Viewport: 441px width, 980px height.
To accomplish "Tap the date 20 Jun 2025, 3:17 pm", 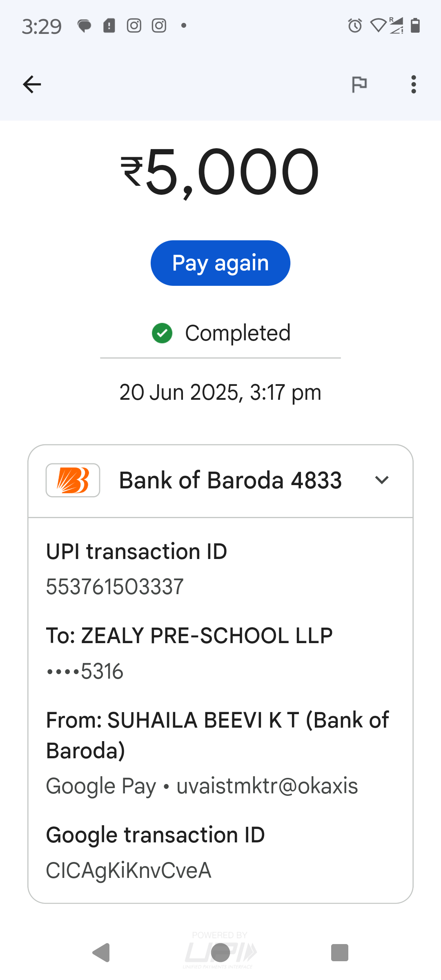I will 220,392.
